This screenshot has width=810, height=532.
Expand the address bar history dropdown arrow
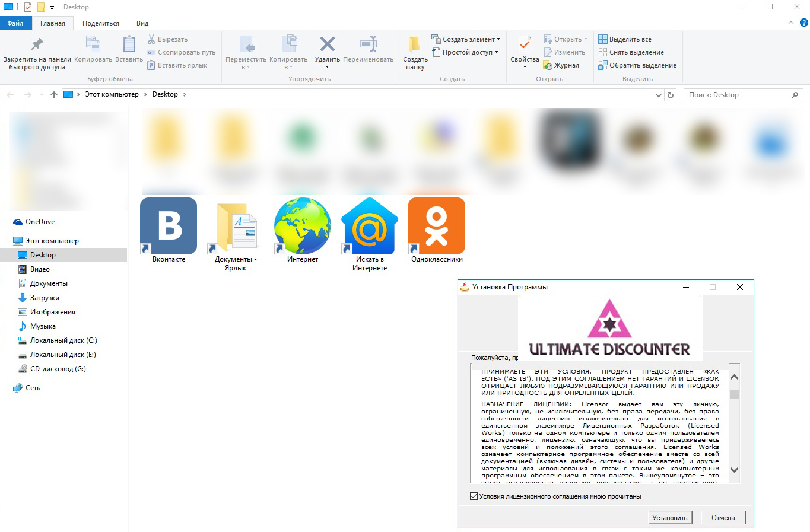pos(658,95)
